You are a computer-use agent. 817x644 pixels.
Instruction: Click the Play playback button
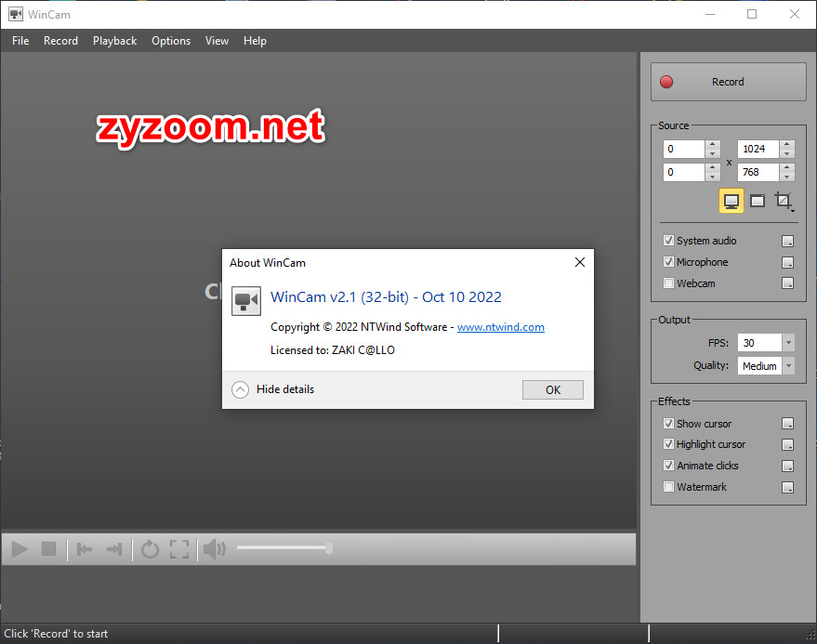click(x=20, y=548)
